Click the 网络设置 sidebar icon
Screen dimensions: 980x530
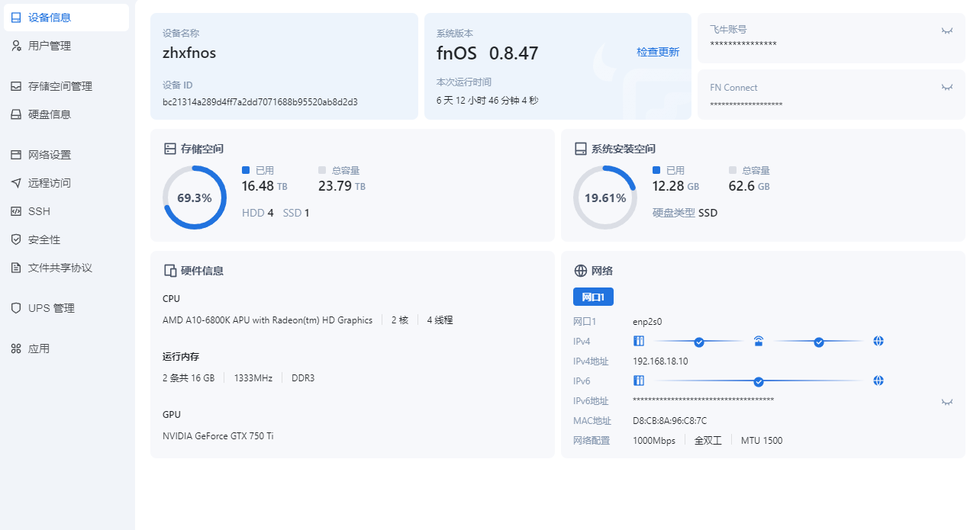[16, 155]
